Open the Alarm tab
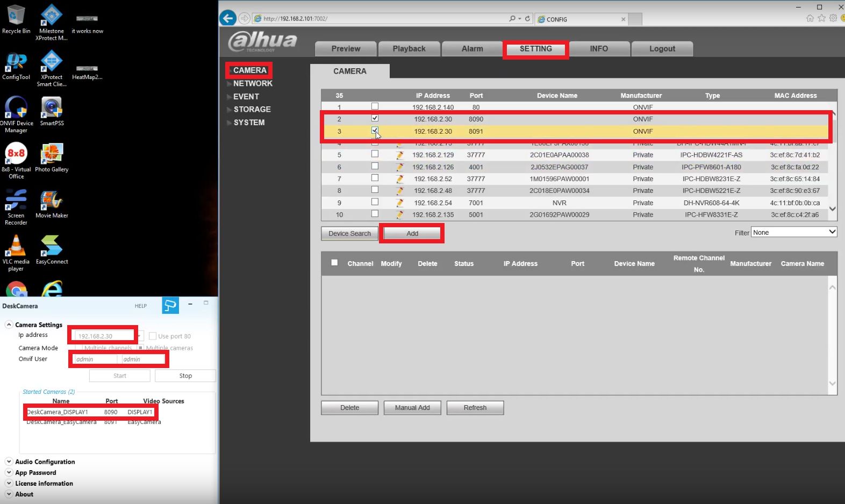This screenshot has height=504, width=845. click(x=472, y=49)
